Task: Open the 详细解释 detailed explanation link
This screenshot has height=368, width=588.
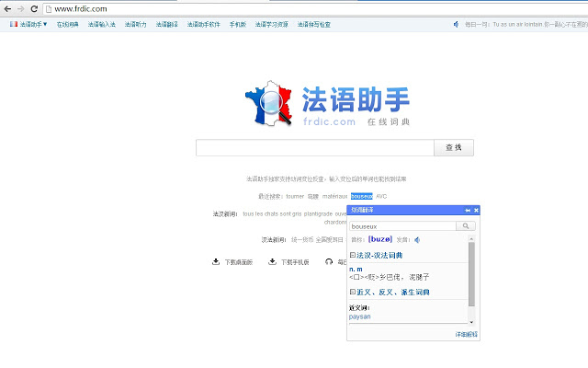Action: tap(467, 334)
